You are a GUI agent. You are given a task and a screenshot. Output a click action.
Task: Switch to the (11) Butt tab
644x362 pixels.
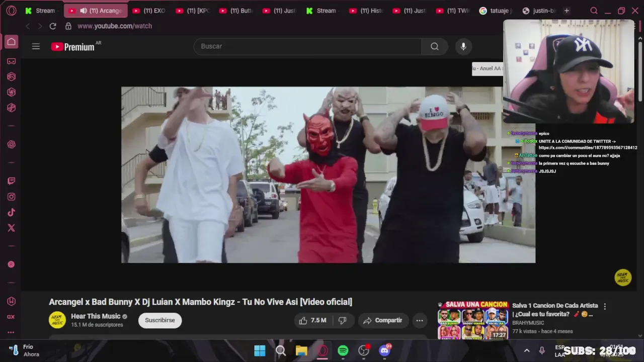pyautogui.click(x=236, y=11)
